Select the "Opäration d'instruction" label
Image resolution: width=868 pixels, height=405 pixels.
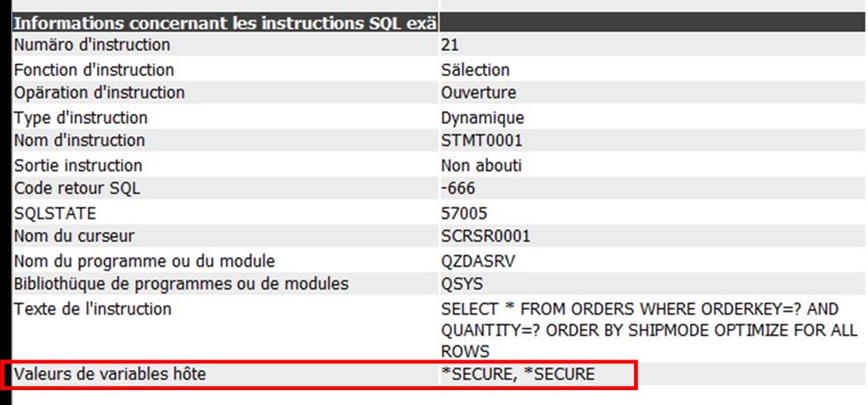pos(99,92)
